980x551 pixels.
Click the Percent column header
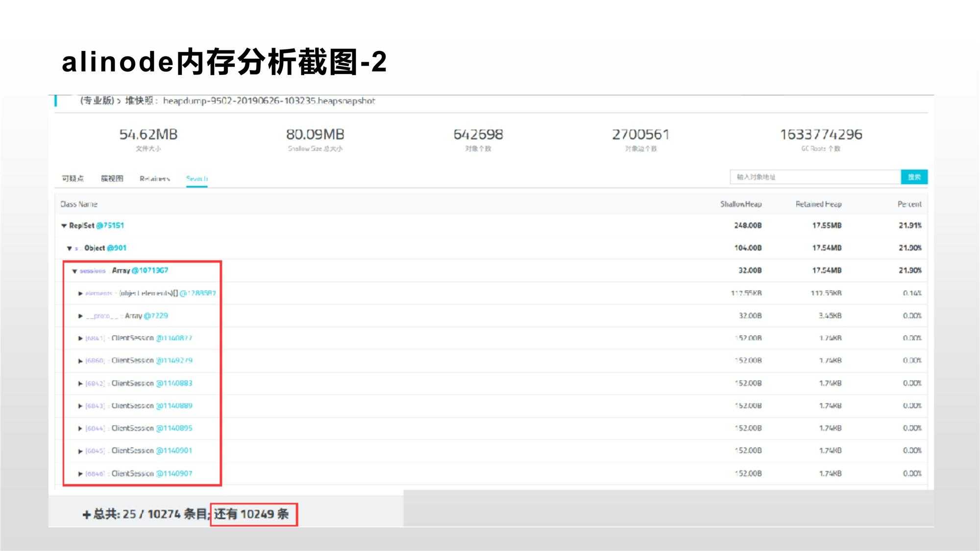(910, 204)
